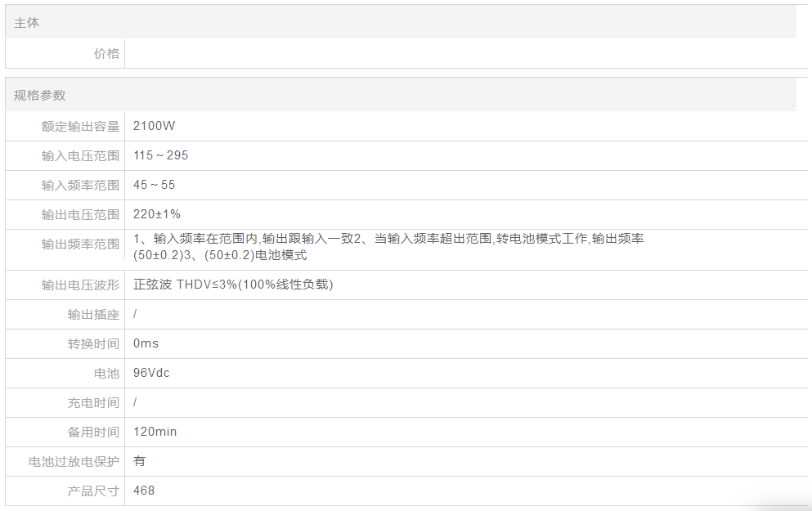Screen dimensions: 812x511
Task: Click the 规格参数 section header
Action: (39, 95)
